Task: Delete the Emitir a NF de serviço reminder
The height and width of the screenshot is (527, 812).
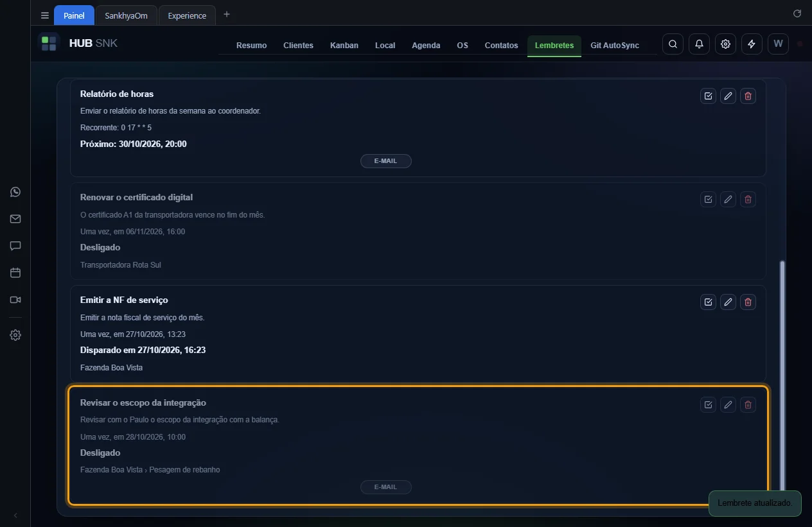Action: pyautogui.click(x=748, y=302)
